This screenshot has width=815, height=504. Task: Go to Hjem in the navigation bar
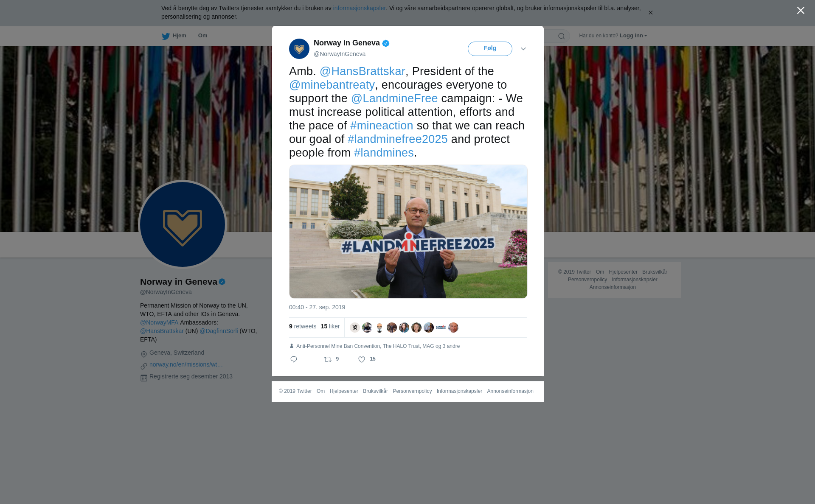coord(180,36)
